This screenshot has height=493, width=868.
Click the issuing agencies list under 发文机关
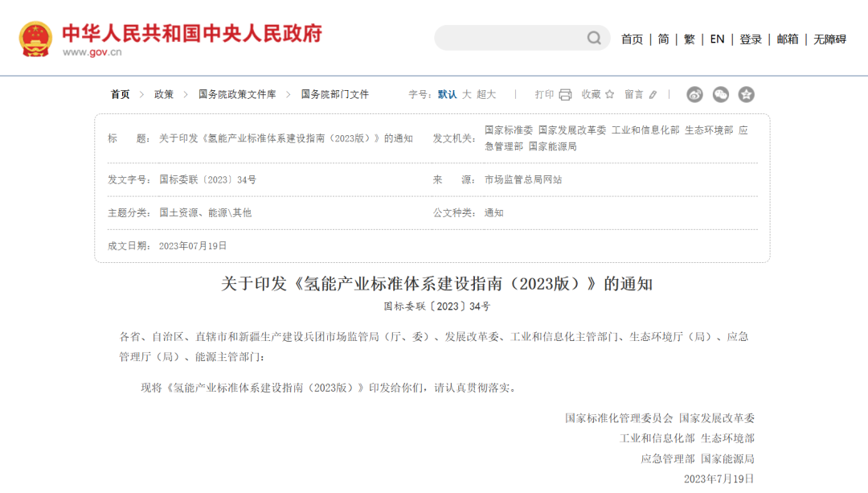(616, 138)
